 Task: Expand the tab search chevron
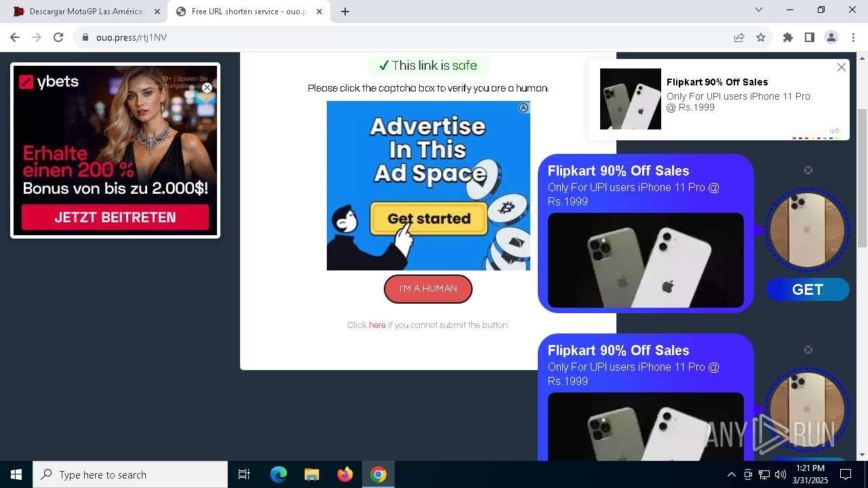(759, 9)
